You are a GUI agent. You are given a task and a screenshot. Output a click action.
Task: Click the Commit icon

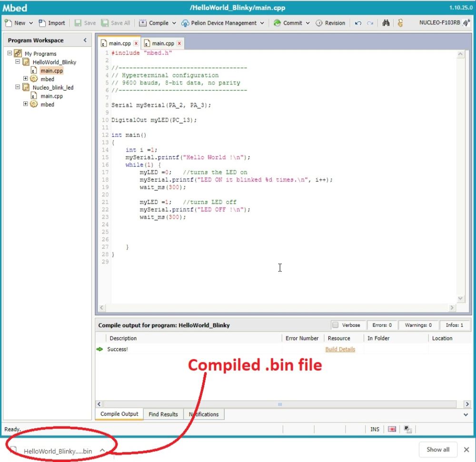277,23
